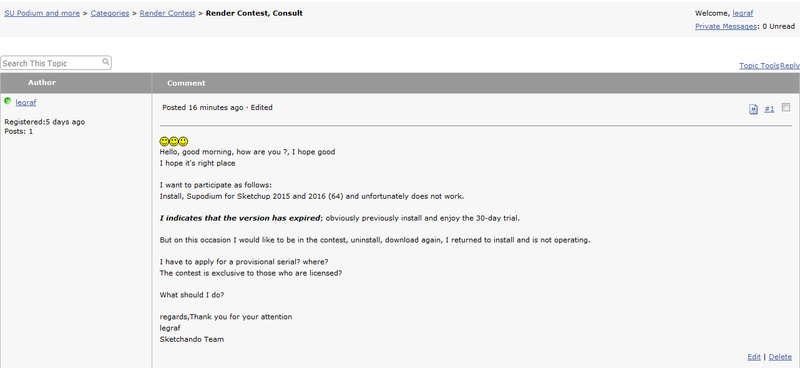This screenshot has width=800, height=368.
Task: Click the first smiley emoticon in the post
Action: pyautogui.click(x=164, y=141)
